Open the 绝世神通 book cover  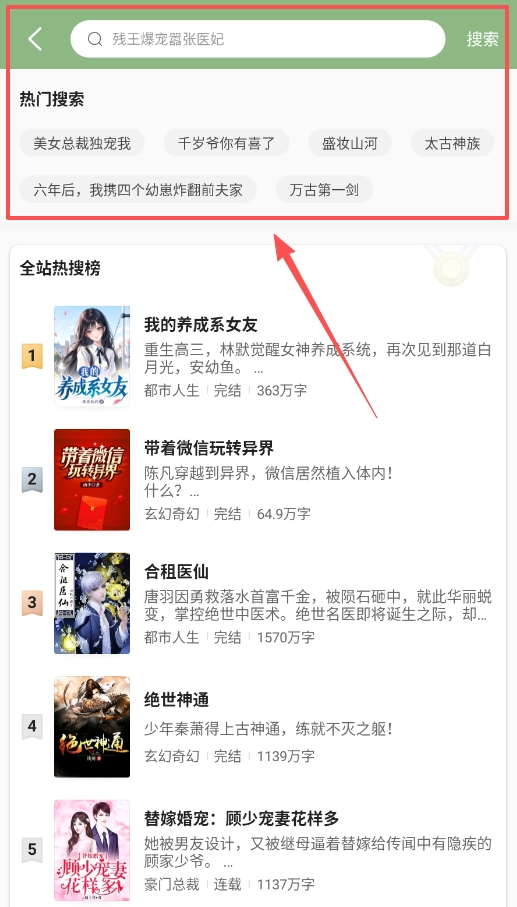92,727
